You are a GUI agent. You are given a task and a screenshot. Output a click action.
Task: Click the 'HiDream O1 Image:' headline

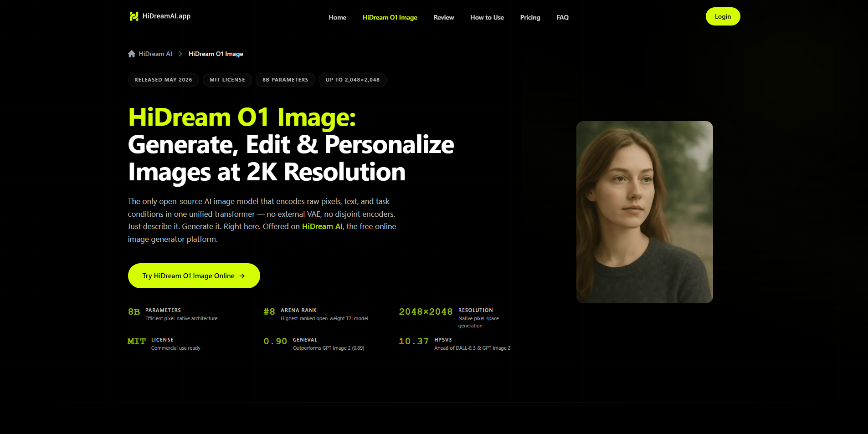coord(242,117)
